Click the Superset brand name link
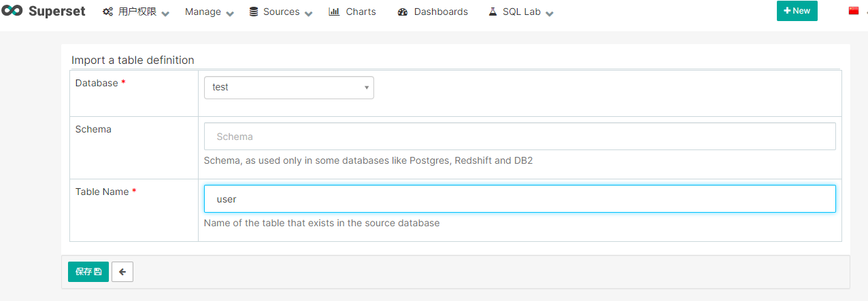Viewport: 868px width, 301px height. pos(57,11)
